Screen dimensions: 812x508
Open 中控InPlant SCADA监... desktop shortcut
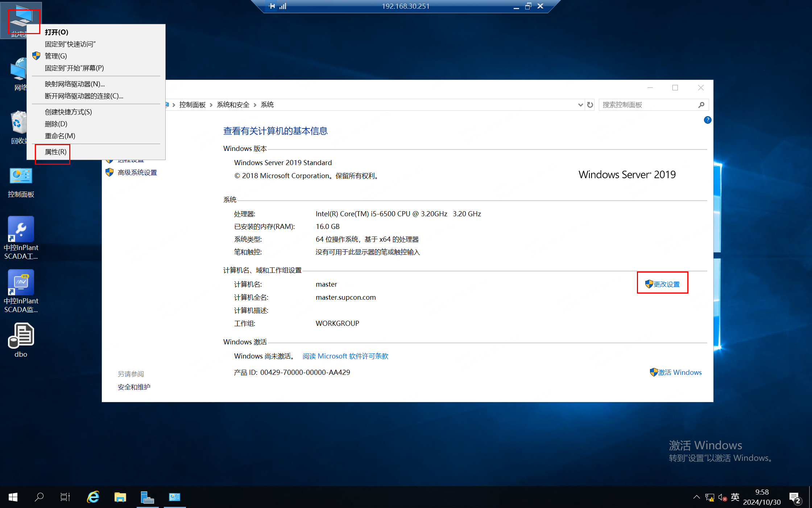click(21, 283)
